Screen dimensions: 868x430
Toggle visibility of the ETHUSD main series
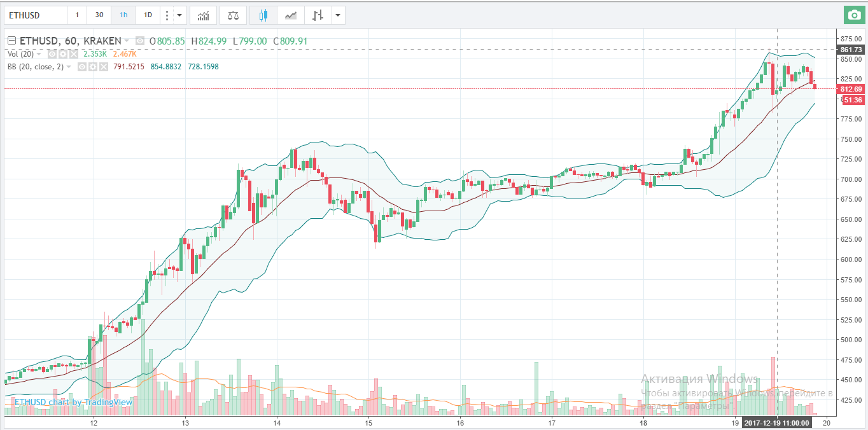[140, 41]
